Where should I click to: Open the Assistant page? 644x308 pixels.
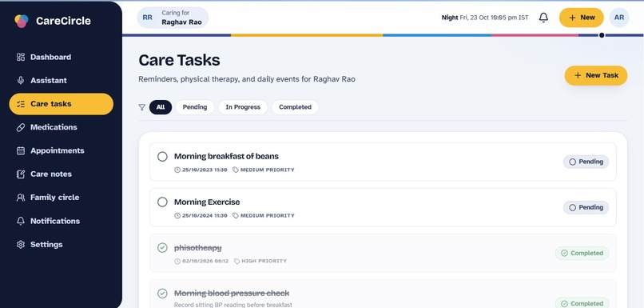point(61,81)
